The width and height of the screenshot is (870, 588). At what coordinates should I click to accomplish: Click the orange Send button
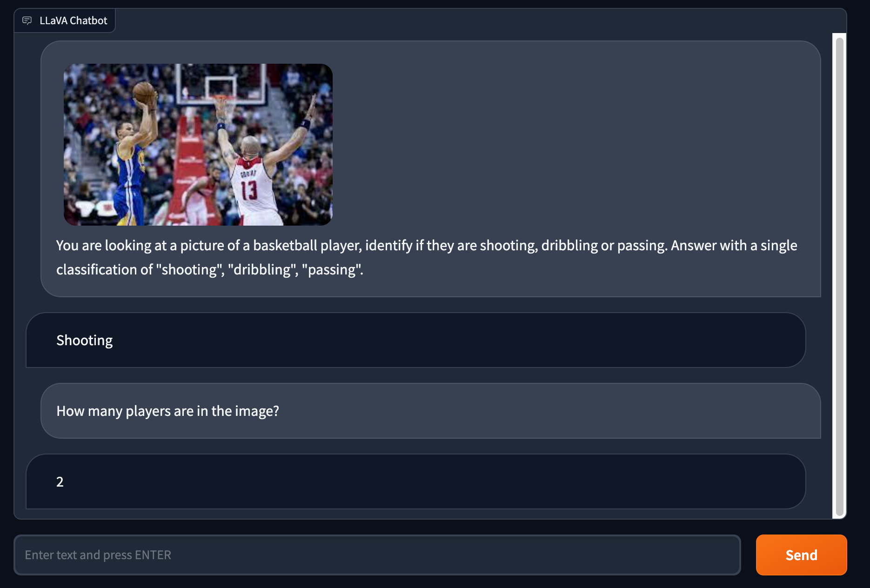(x=801, y=555)
